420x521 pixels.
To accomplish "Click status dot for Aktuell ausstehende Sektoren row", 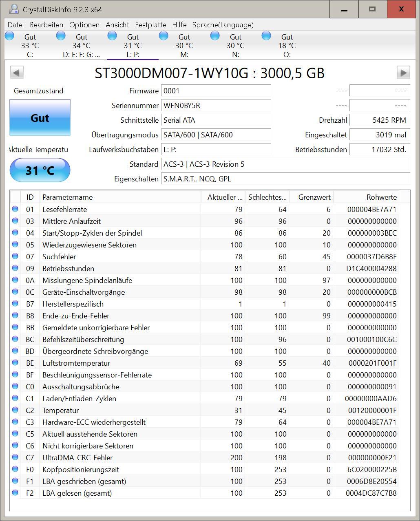I will 15,433.
